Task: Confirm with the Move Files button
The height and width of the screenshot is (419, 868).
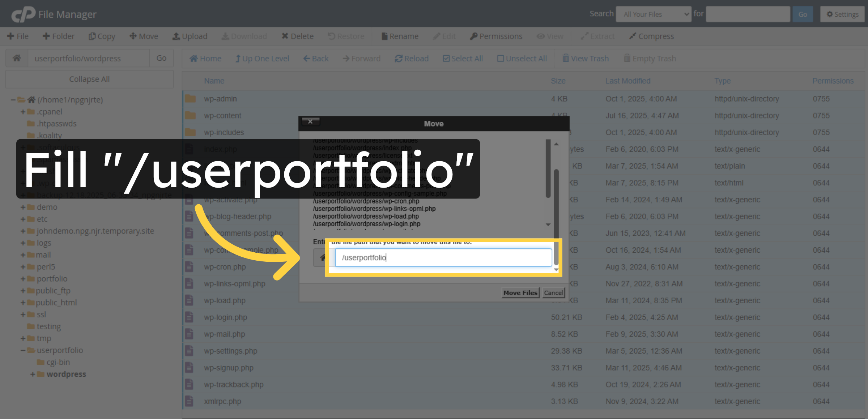Action: coord(520,292)
